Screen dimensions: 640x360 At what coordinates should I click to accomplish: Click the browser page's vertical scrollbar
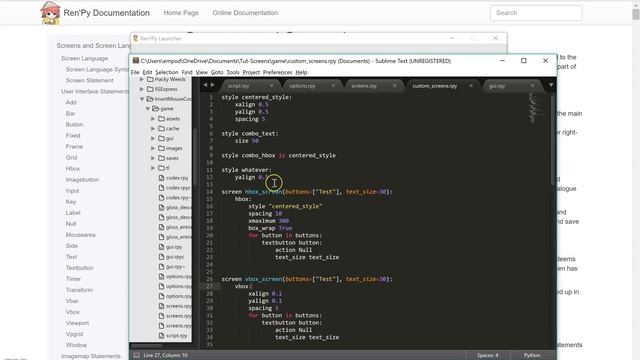pos(636,14)
